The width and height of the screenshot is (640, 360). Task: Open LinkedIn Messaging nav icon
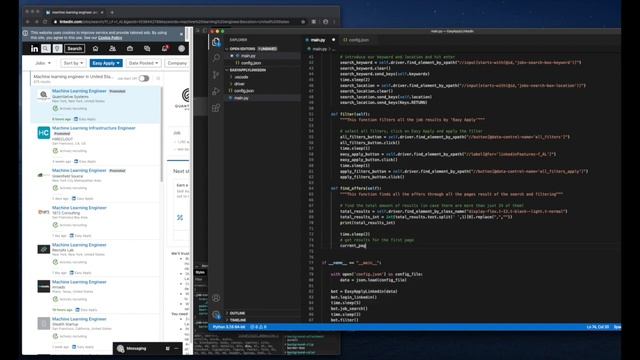click(147, 49)
